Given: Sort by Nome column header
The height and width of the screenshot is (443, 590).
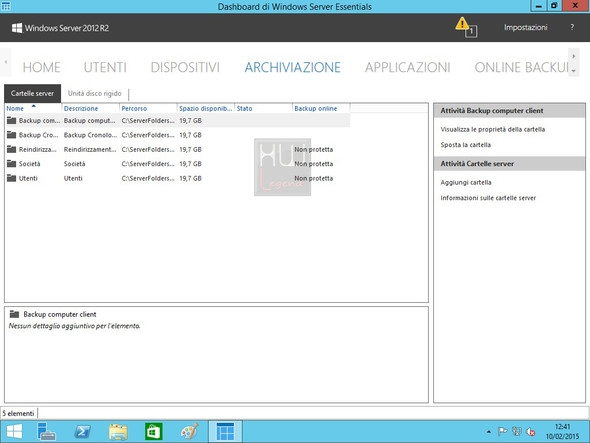Looking at the screenshot, I should point(15,108).
